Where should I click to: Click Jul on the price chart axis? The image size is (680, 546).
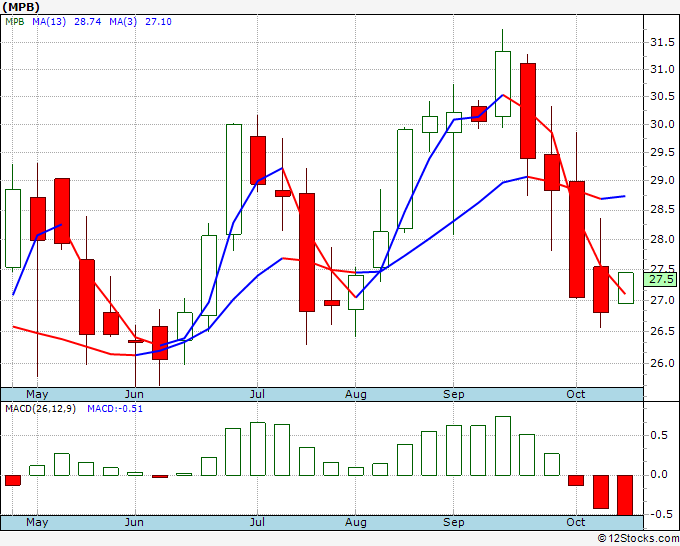pyautogui.click(x=257, y=394)
